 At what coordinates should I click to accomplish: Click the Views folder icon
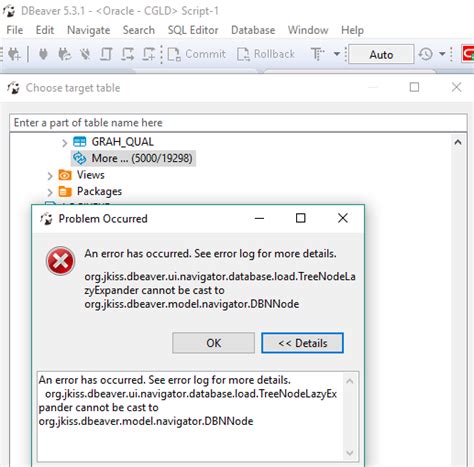65,175
